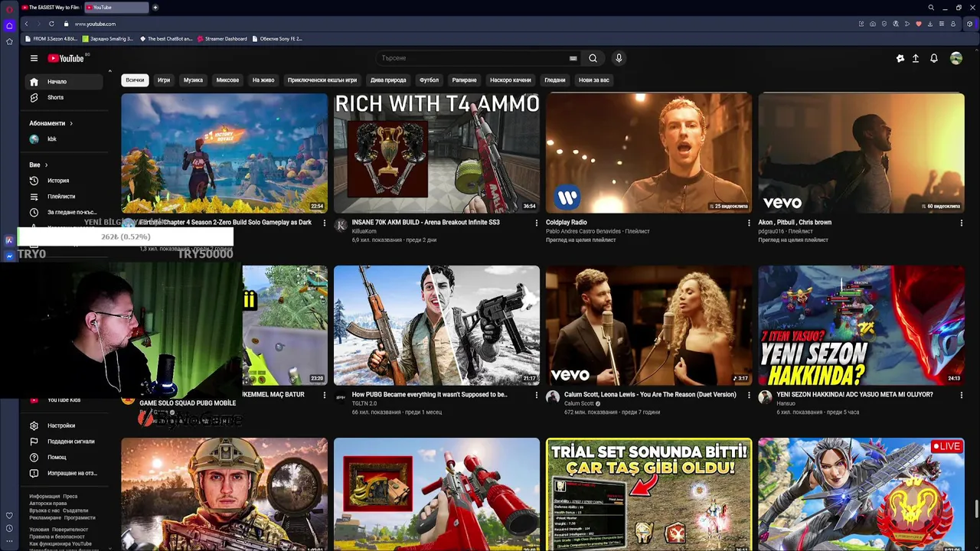
Task: Open options for How PUBG Became video
Action: point(536,395)
